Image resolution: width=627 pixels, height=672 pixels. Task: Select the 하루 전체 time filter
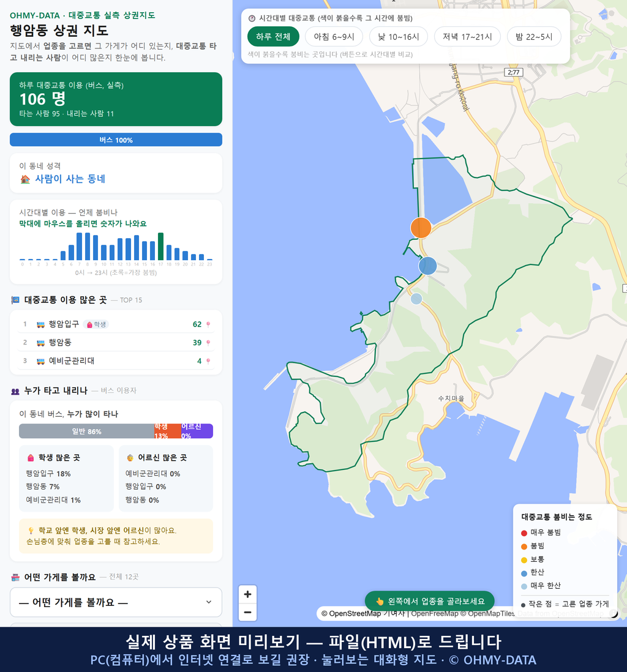273,37
